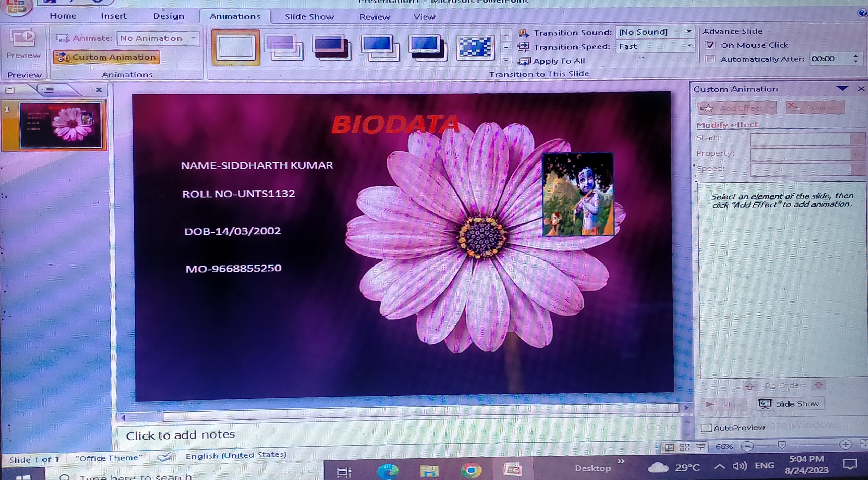
Task: Toggle the AutoPreview checkbox
Action: point(706,428)
